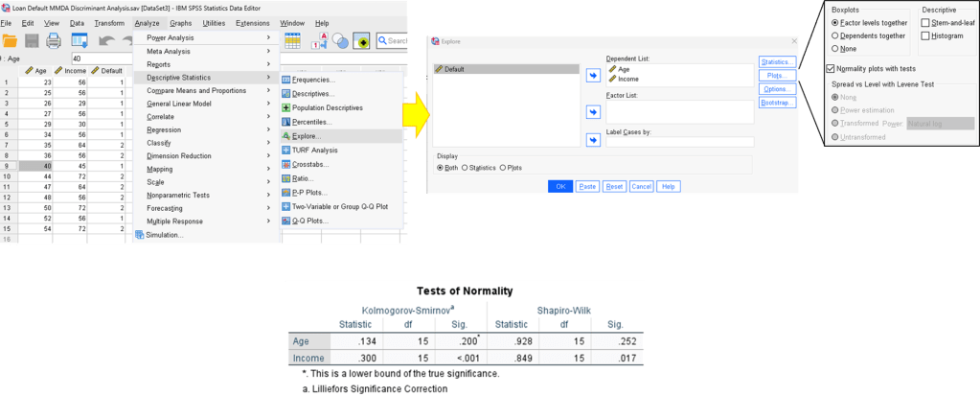Click the Label Cases by field
This screenshot has height=396, width=980.
point(679,142)
